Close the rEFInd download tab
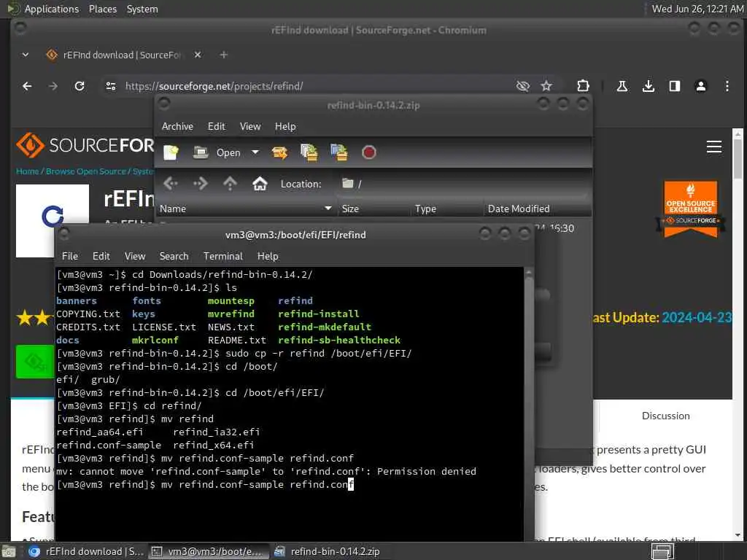Screen dimensions: 747x560 point(198,55)
